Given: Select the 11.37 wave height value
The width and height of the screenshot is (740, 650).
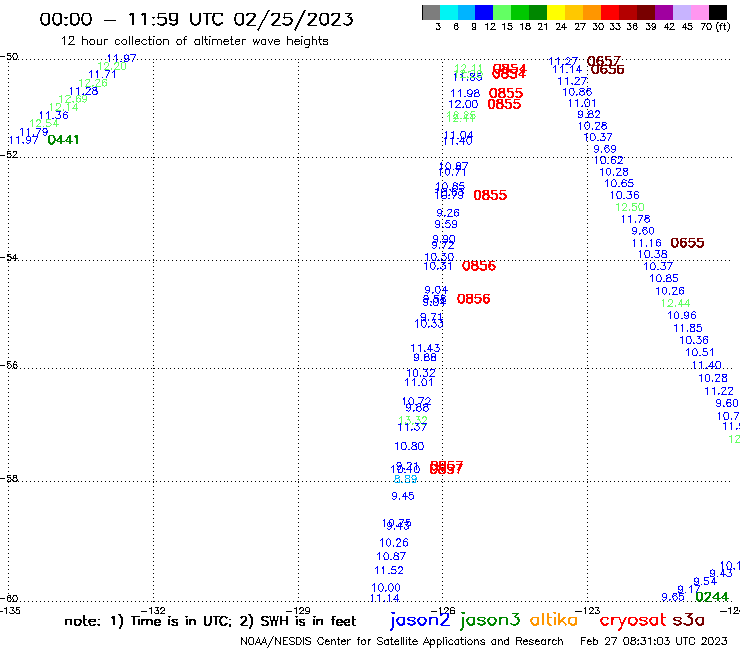Looking at the screenshot, I should pyautogui.click(x=412, y=427).
